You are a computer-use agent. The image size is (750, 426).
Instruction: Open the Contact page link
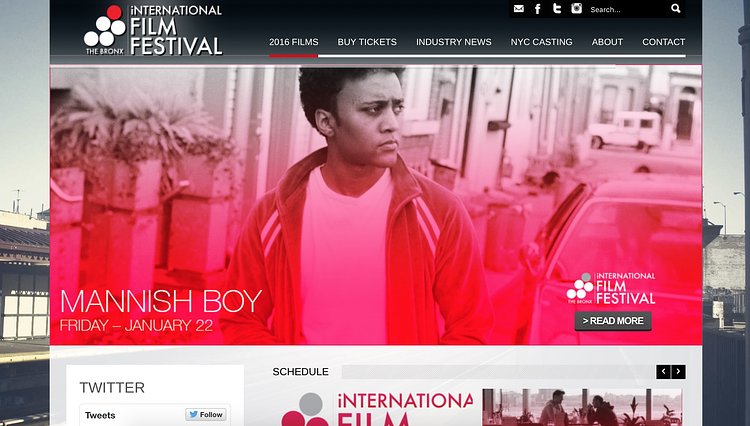coord(663,42)
